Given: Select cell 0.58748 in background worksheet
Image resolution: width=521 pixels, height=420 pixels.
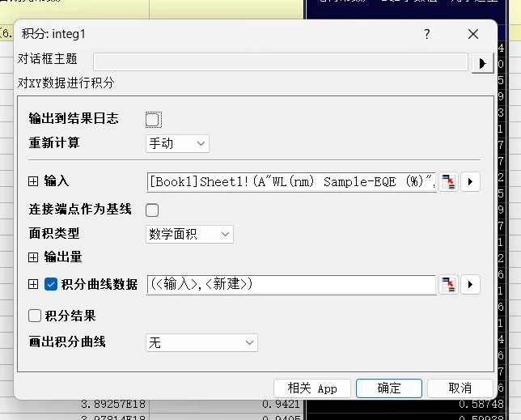Looking at the screenshot, I should (x=481, y=404).
